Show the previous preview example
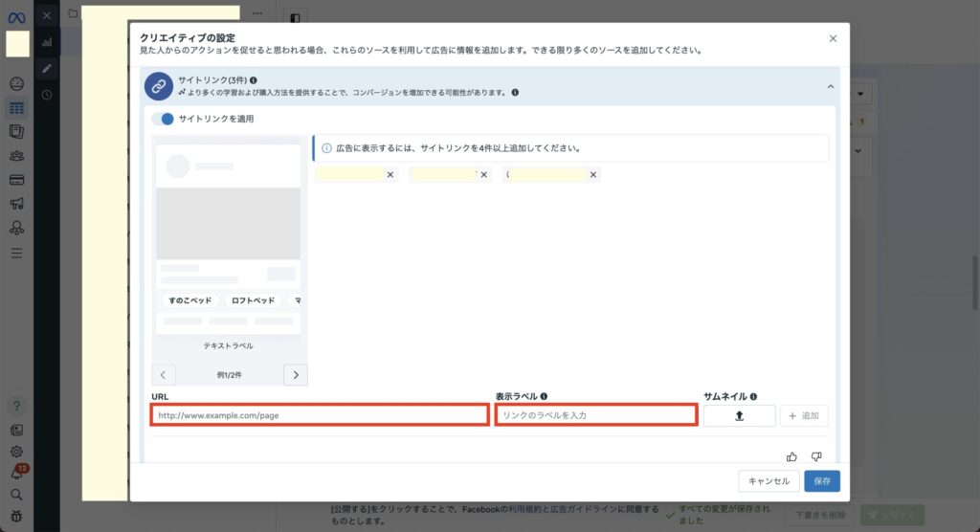Screen dimensions: 980x532 [163, 375]
